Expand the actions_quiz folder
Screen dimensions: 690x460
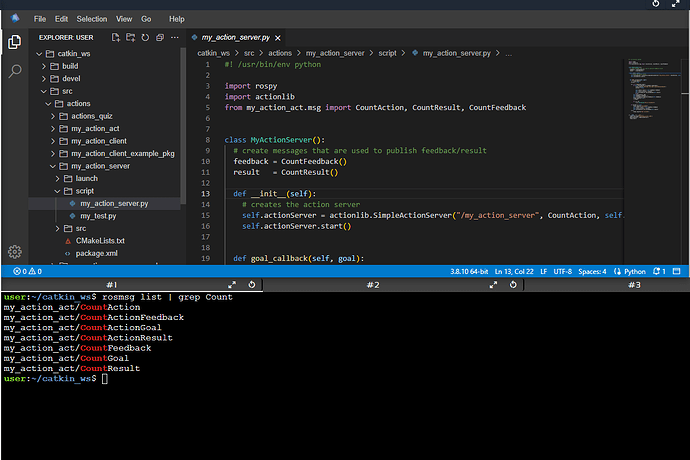pyautogui.click(x=92, y=116)
